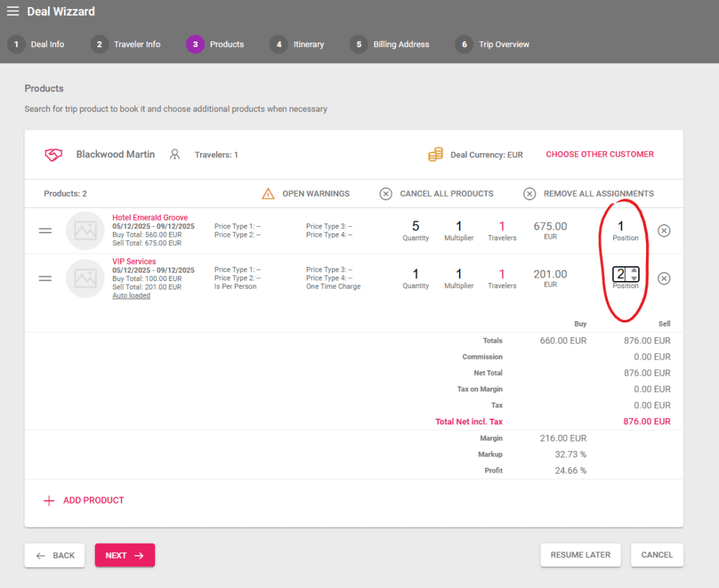Click CHOOSE OTHER CUSTOMER
This screenshot has width=719, height=588.
pos(600,154)
